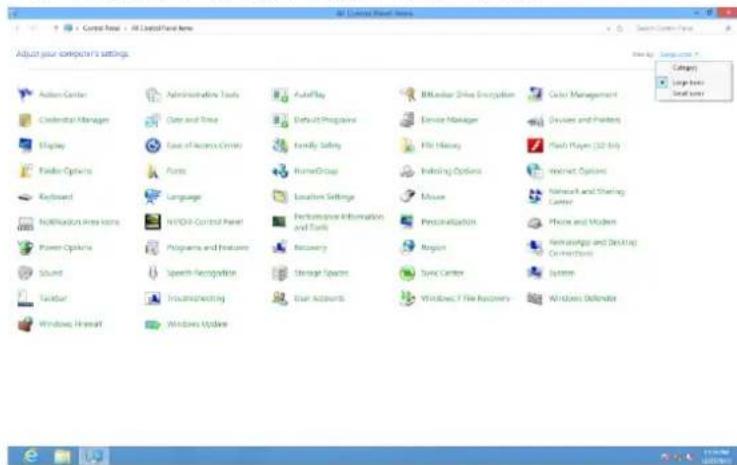737x465 pixels.
Task: Open the Taskbar settings link
Action: 53,298
